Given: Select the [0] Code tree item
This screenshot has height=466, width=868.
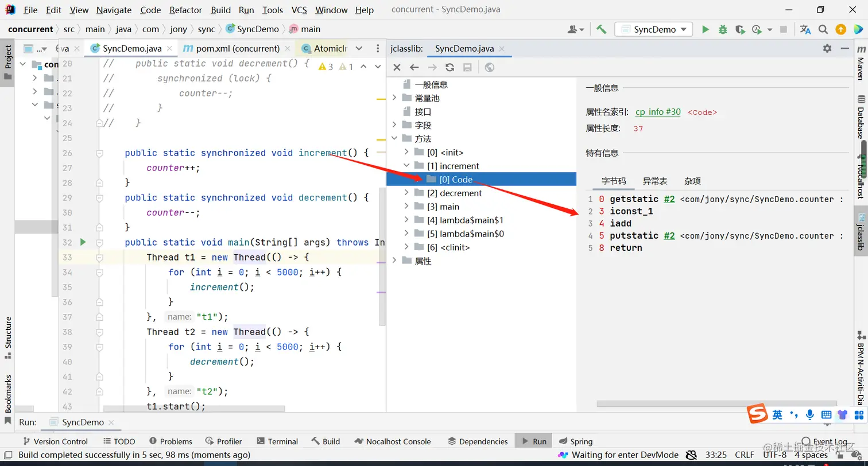Looking at the screenshot, I should (x=481, y=179).
